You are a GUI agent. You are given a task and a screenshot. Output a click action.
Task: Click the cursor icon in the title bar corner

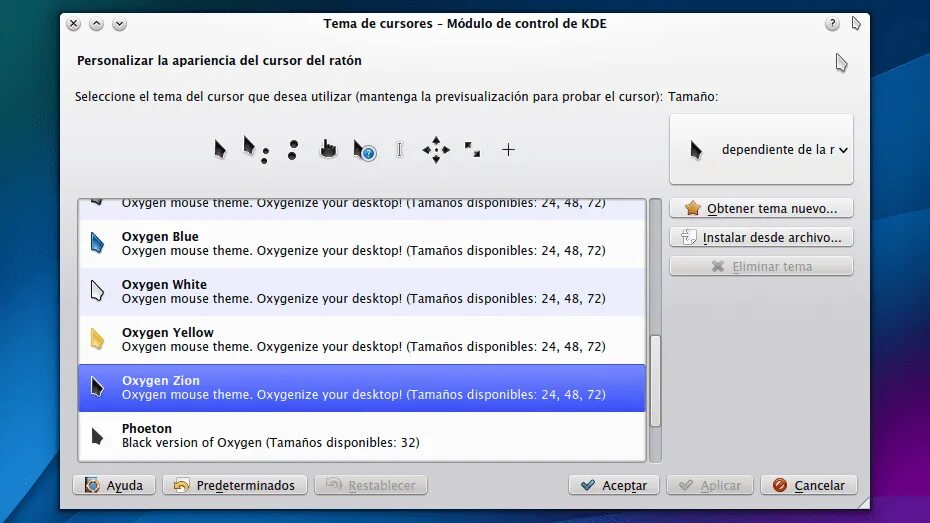[x=856, y=24]
